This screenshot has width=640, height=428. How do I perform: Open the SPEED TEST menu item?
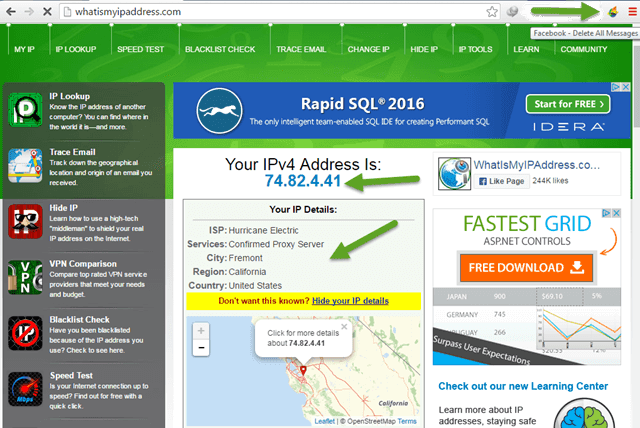click(140, 49)
